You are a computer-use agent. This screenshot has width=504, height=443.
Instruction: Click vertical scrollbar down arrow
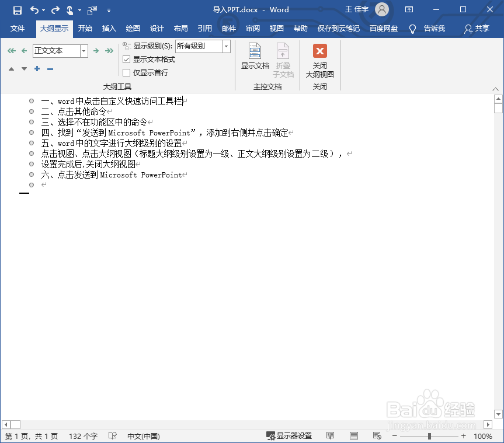pyautogui.click(x=498, y=414)
